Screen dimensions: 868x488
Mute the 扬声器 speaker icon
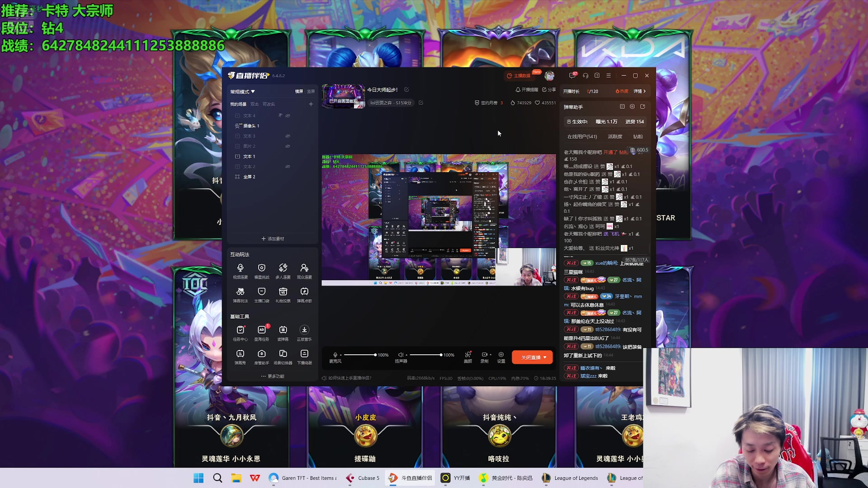click(x=401, y=355)
